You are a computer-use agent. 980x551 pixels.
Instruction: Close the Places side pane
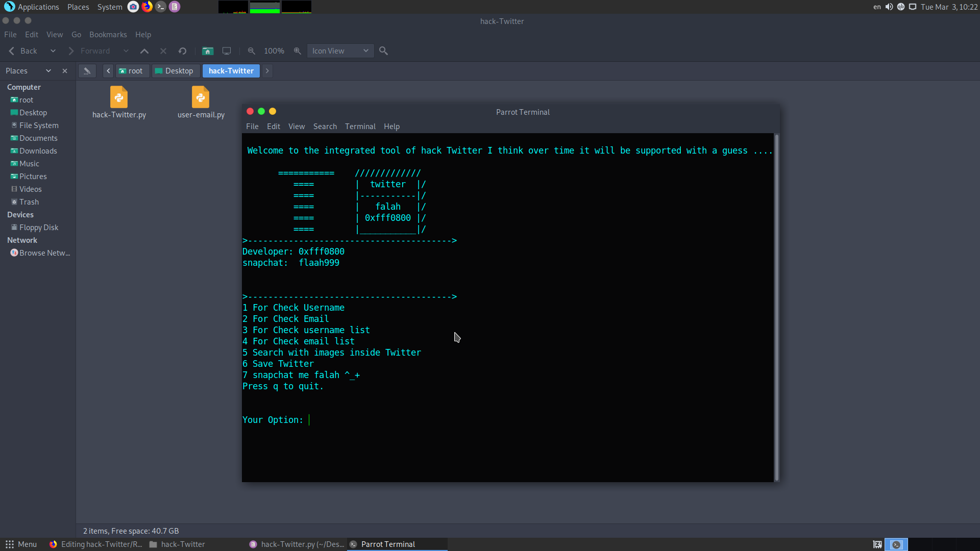coord(65,71)
